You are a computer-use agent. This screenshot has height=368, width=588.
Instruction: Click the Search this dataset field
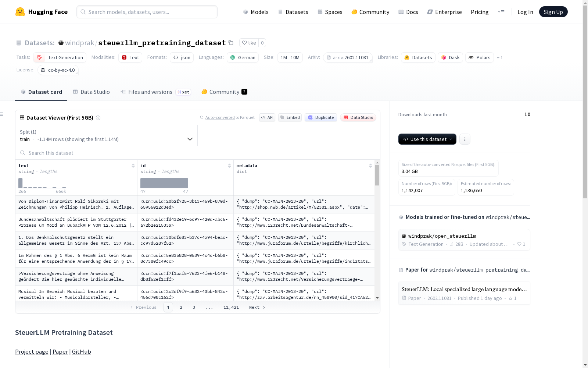point(198,153)
